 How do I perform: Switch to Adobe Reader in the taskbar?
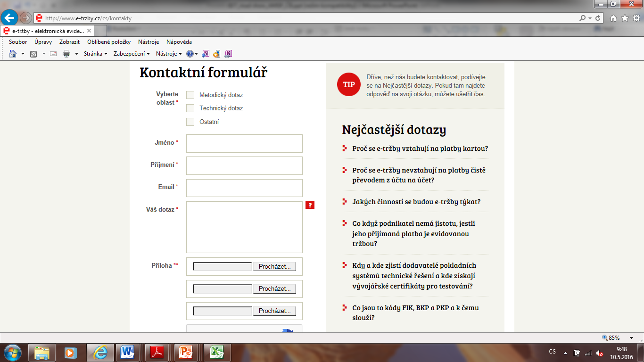click(x=157, y=352)
